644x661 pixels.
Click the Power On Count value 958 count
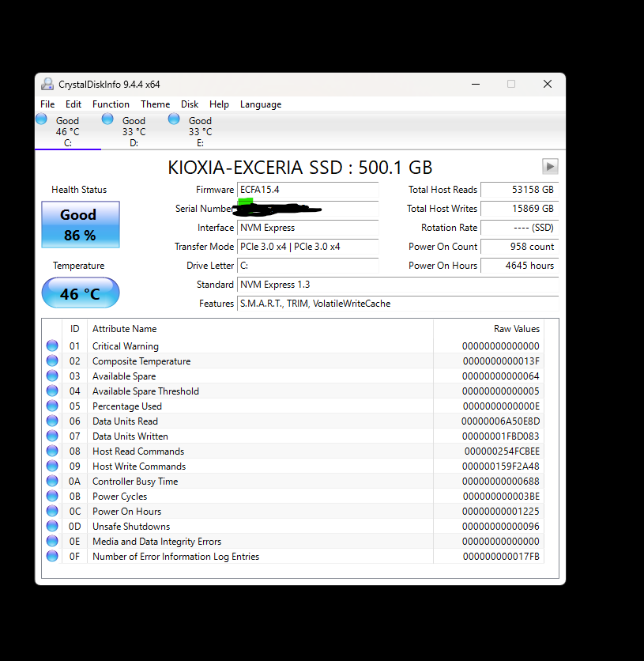coord(520,247)
